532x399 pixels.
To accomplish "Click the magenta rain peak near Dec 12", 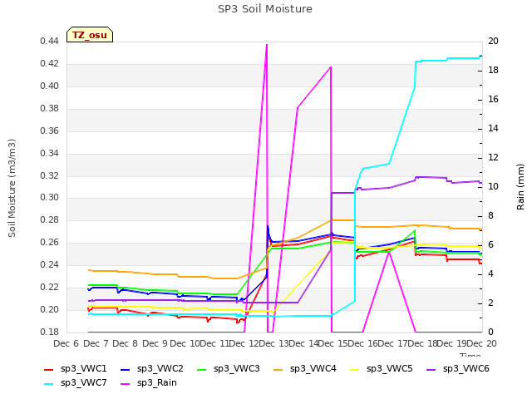I will 267,45.
